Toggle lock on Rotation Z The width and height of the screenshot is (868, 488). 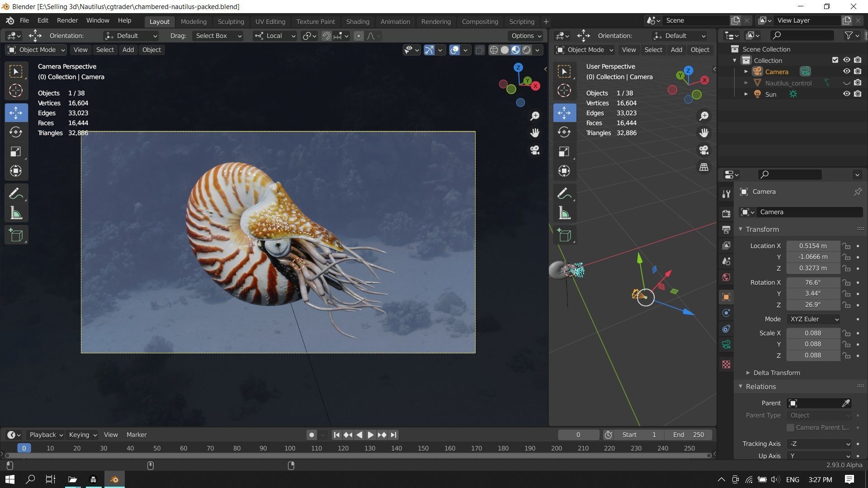coord(846,305)
